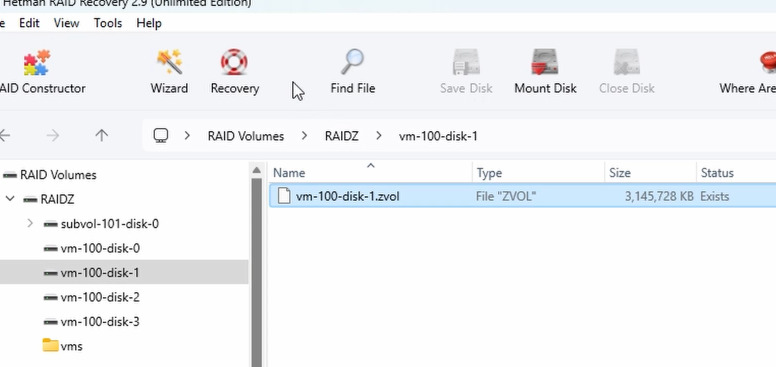Sort by the Type column header
The image size is (776, 367).
(489, 173)
